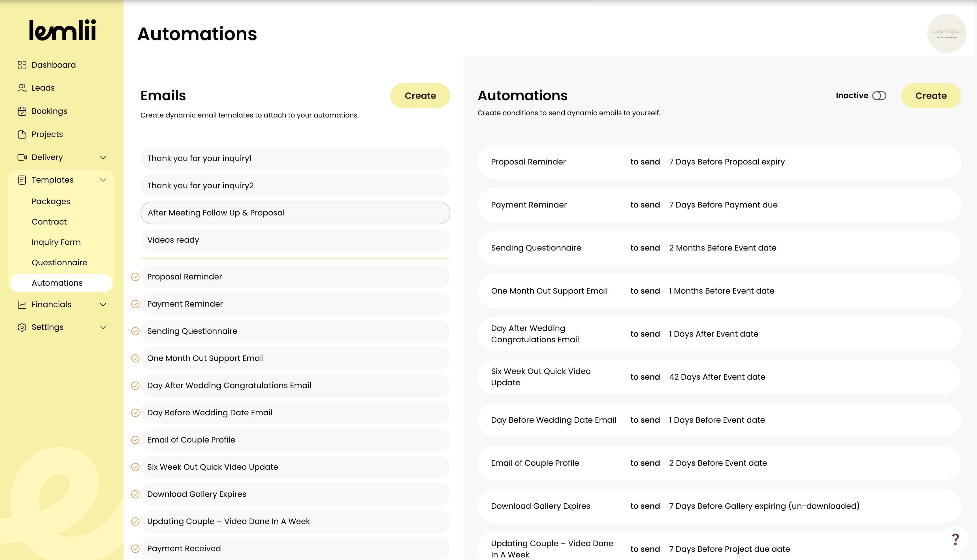Open the profile avatar thumbnail
Viewport: 977px width, 560px height.
tap(947, 33)
